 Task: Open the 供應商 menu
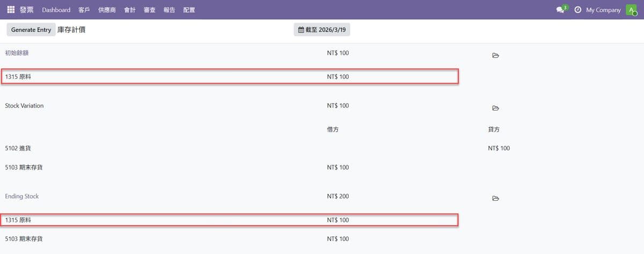[x=107, y=10]
